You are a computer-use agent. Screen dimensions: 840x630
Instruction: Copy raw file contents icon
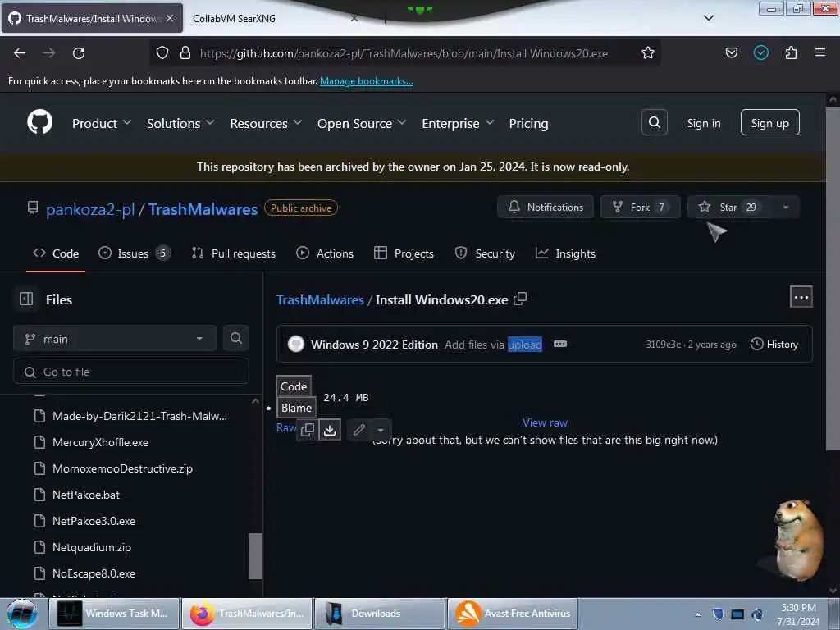pyautogui.click(x=308, y=430)
